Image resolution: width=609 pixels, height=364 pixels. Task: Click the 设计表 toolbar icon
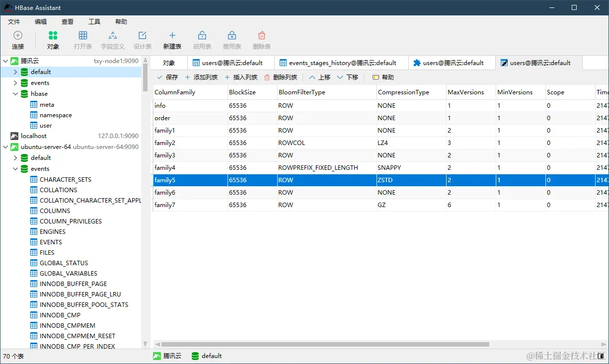point(143,35)
